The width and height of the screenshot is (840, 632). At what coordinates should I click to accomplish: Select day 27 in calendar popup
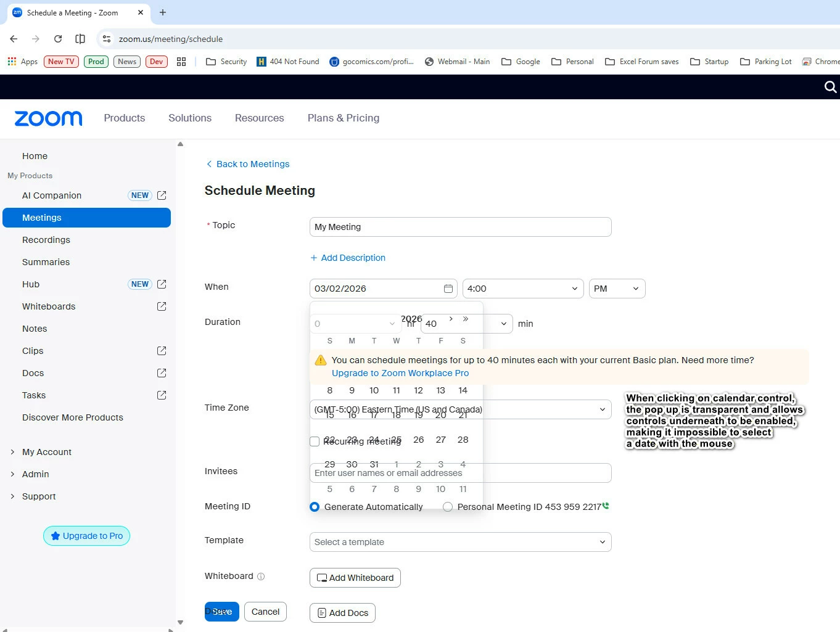click(x=441, y=440)
